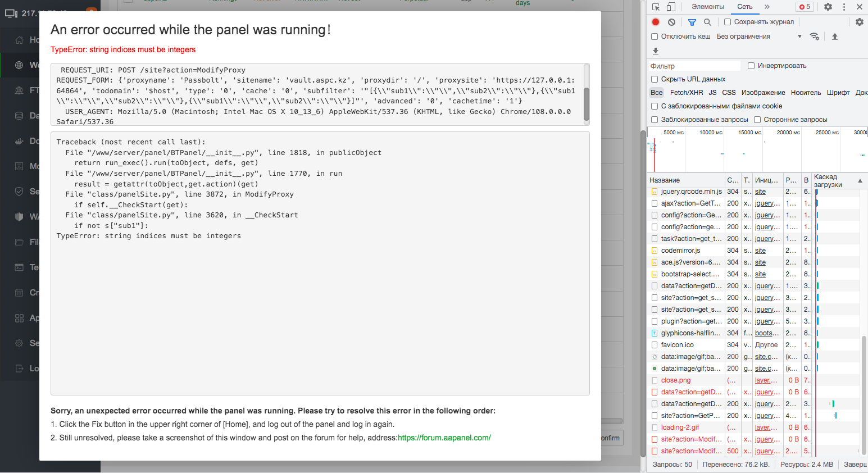Screen dimensions: 868x473
Task: Expand more DevTools tabs chevron
Action: pyautogui.click(x=767, y=7)
